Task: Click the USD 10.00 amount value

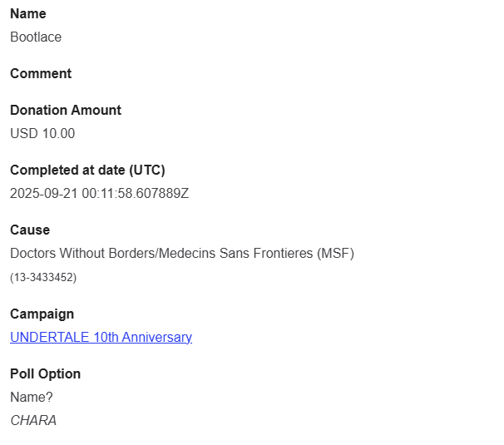Action: click(42, 134)
